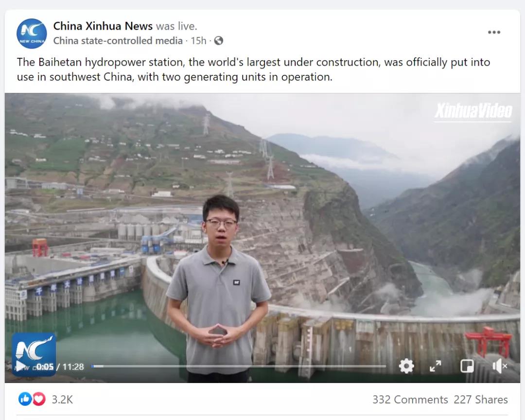Viewport: 525px width, 420px height.
Task: Toggle picture-in-picture mini player
Action: point(467,366)
